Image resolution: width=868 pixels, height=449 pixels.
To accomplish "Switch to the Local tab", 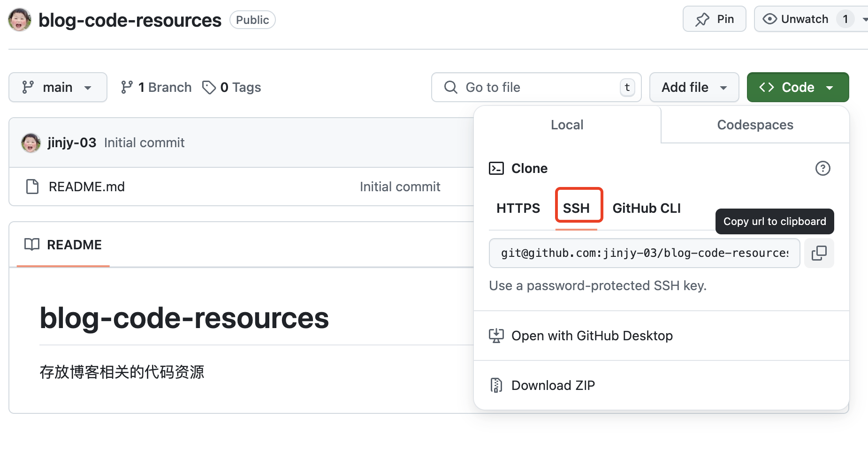I will 567,125.
